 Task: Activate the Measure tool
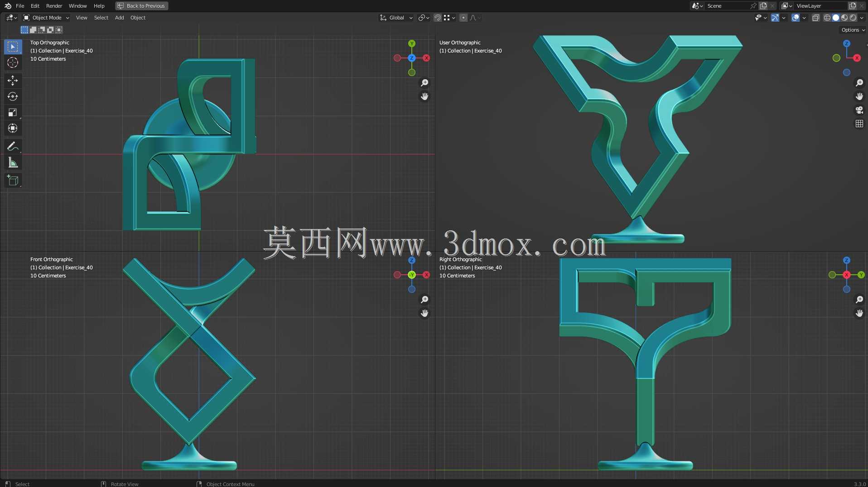coord(13,162)
